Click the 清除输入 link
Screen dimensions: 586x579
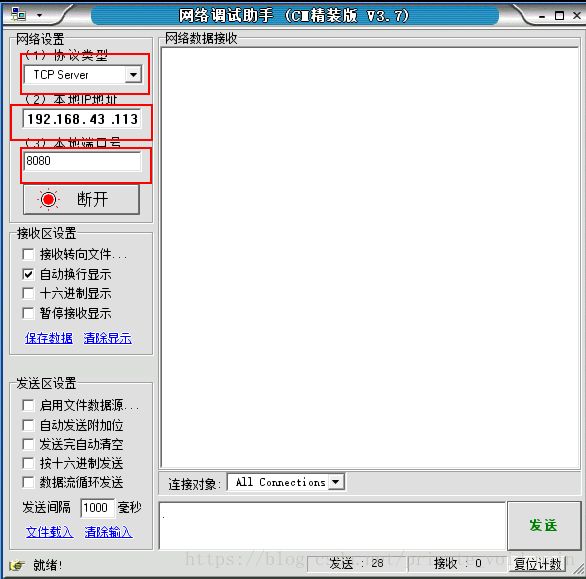[x=108, y=532]
